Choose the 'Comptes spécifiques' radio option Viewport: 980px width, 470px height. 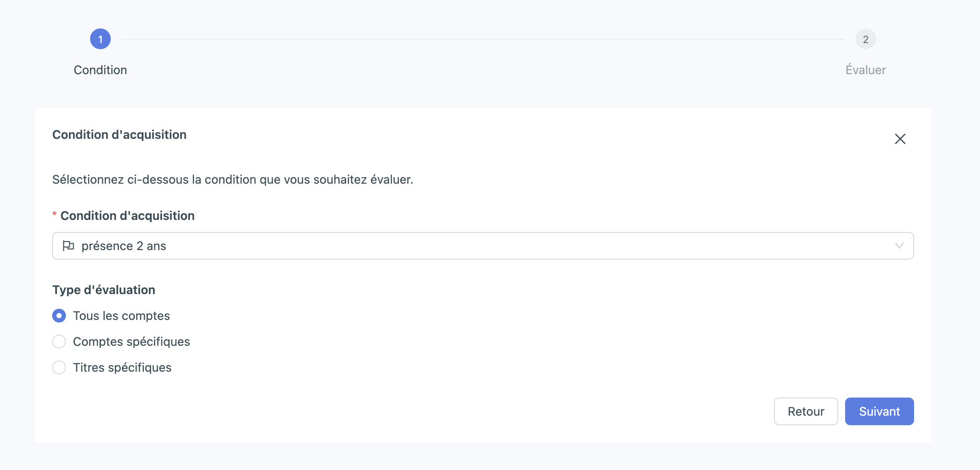pos(59,342)
